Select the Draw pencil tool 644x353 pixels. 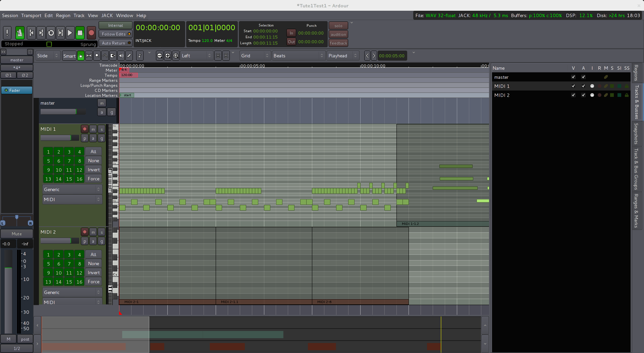129,56
